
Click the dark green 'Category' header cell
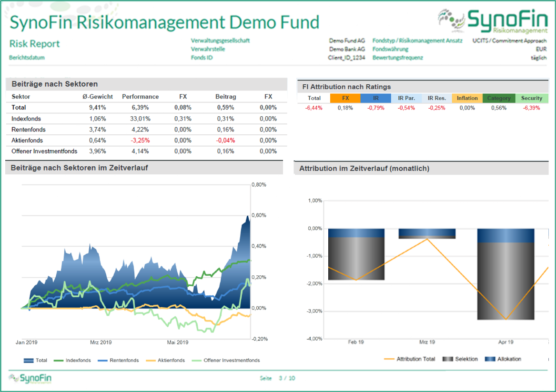click(x=499, y=98)
